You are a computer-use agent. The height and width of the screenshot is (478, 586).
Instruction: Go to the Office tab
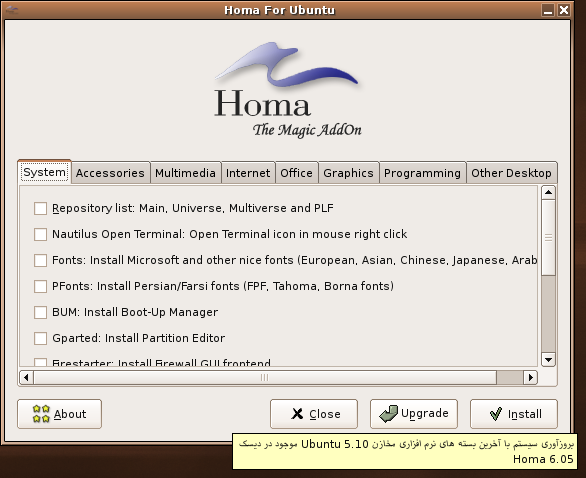point(296,173)
